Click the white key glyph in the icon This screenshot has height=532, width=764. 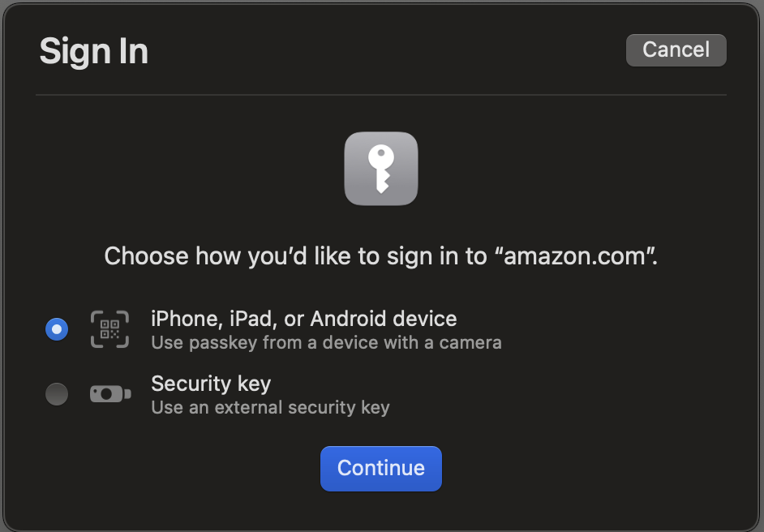tap(381, 169)
